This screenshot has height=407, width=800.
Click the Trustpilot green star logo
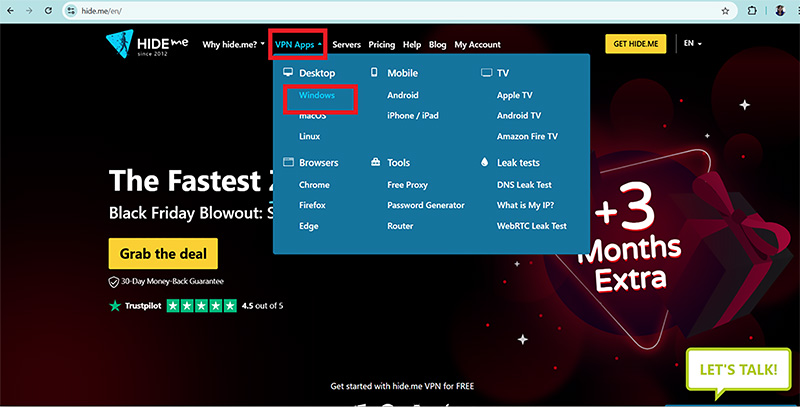coord(115,306)
